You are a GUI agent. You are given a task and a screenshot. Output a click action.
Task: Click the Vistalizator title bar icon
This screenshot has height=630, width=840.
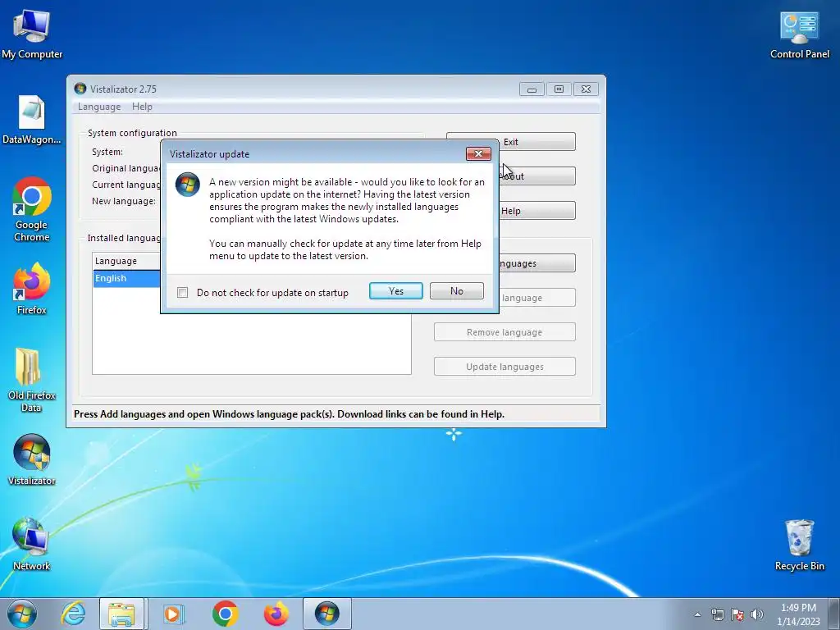(80, 89)
